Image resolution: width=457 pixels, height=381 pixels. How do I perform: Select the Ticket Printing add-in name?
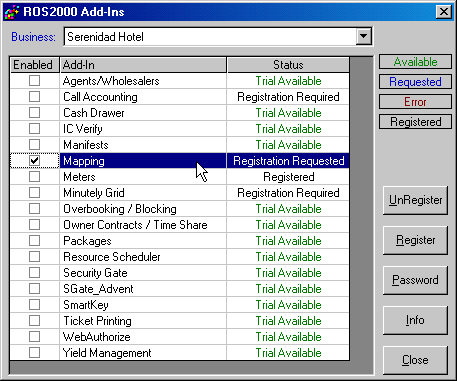tap(97, 321)
